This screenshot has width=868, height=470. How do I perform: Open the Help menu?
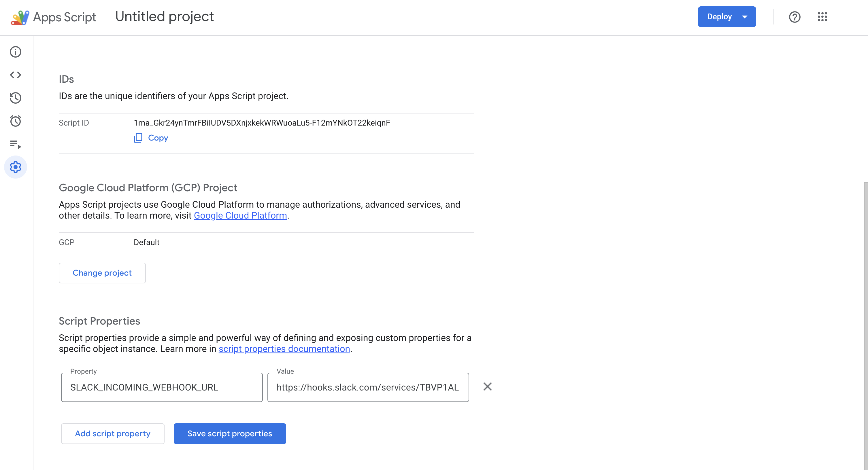(795, 17)
